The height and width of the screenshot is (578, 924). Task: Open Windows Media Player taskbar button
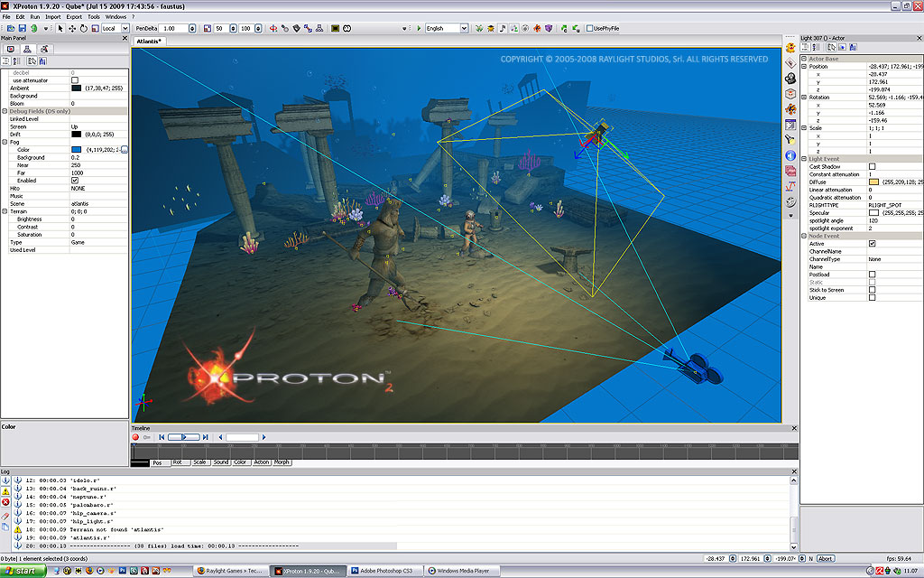point(463,571)
